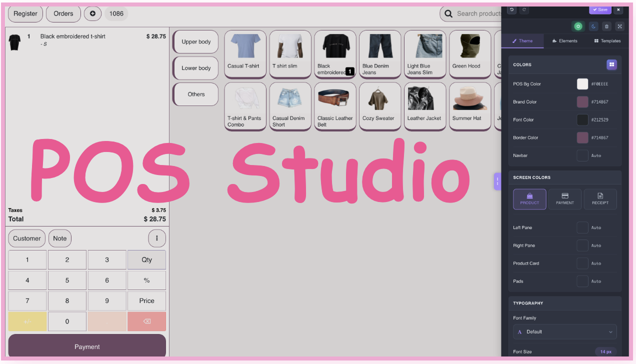Select the Leather Jacket product card

(424, 106)
